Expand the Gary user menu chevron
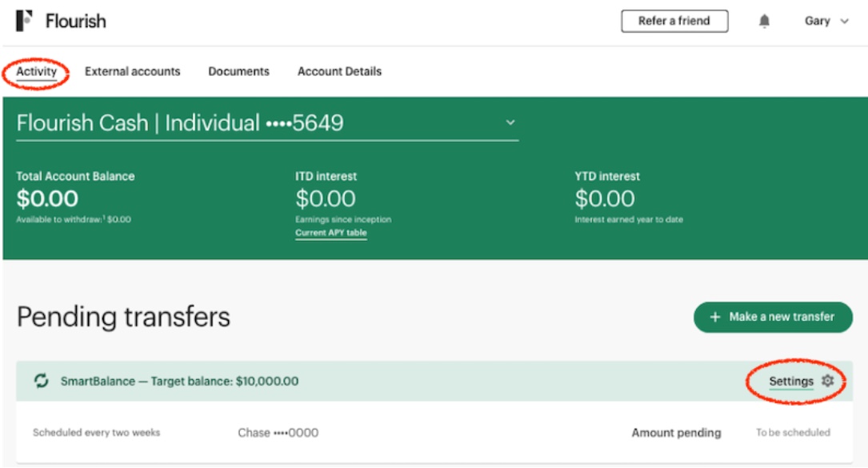This screenshot has height=468, width=868. (x=844, y=22)
